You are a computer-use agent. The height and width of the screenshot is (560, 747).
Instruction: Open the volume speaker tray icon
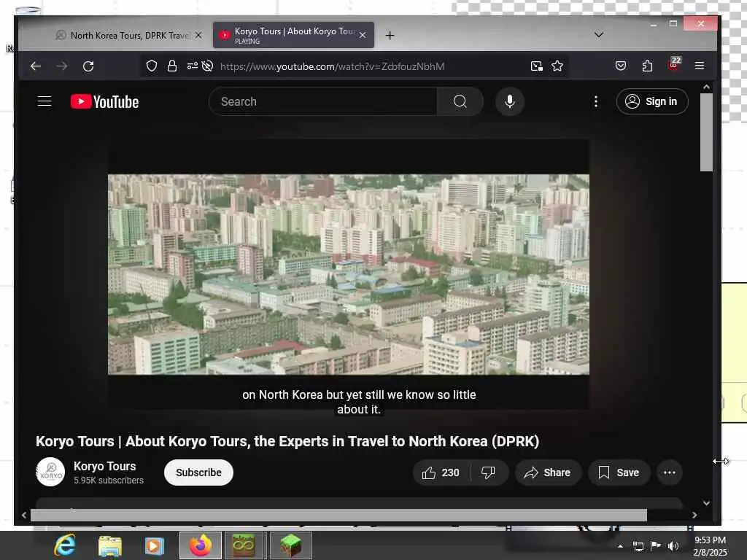673,546
